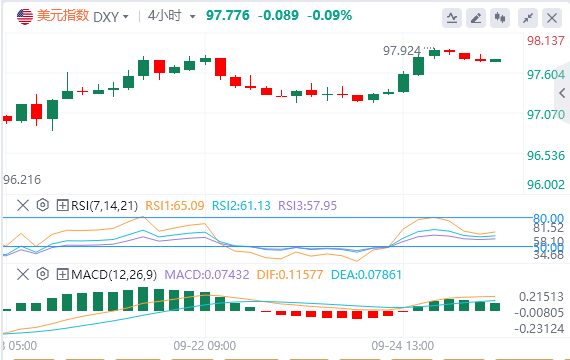Expand the side panel left chevron

pyautogui.click(x=562, y=93)
